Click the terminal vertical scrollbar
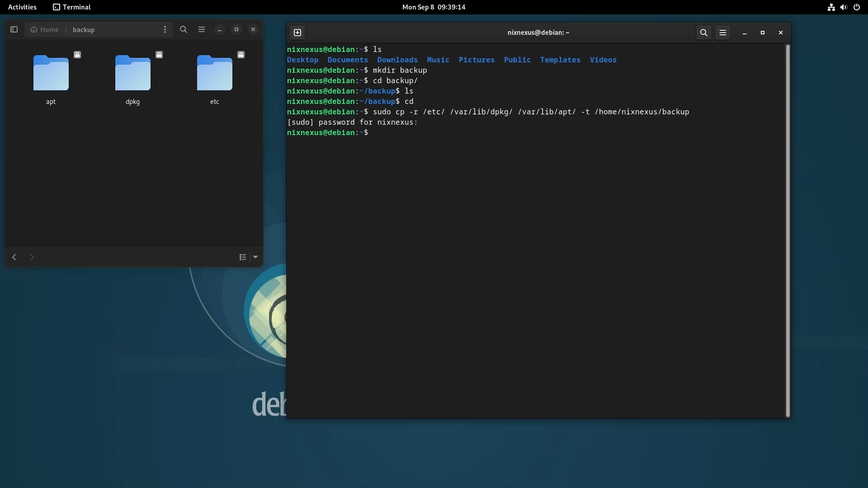The image size is (868, 488). (x=788, y=230)
